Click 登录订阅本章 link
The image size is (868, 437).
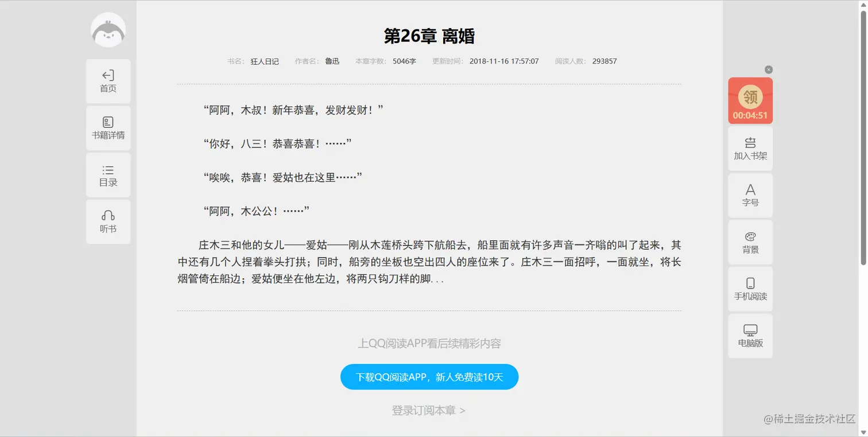pyautogui.click(x=429, y=411)
